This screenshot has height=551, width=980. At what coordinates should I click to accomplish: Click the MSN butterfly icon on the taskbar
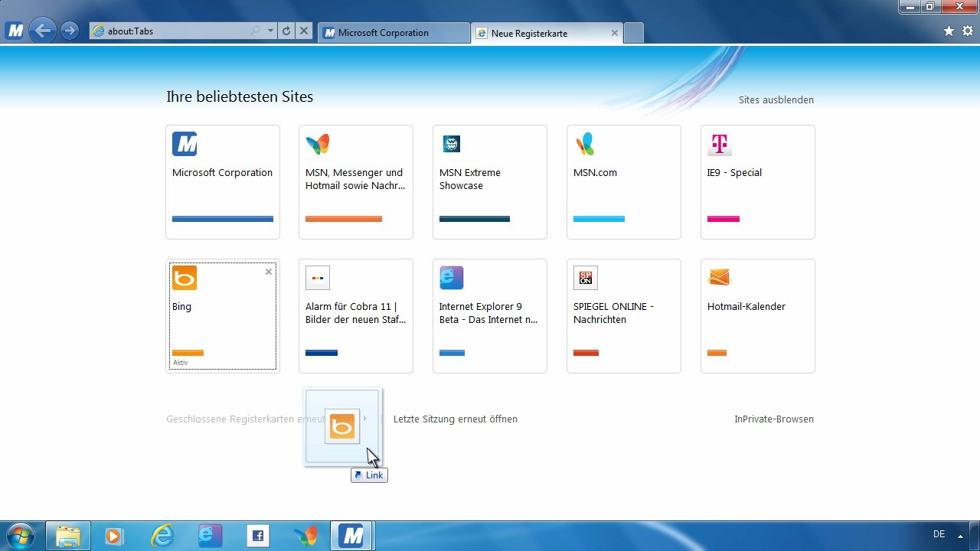point(306,535)
